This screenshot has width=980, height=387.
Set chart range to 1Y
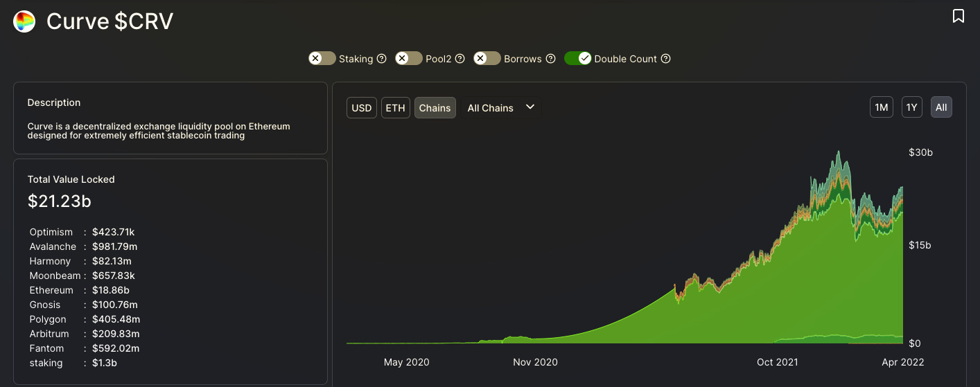912,107
